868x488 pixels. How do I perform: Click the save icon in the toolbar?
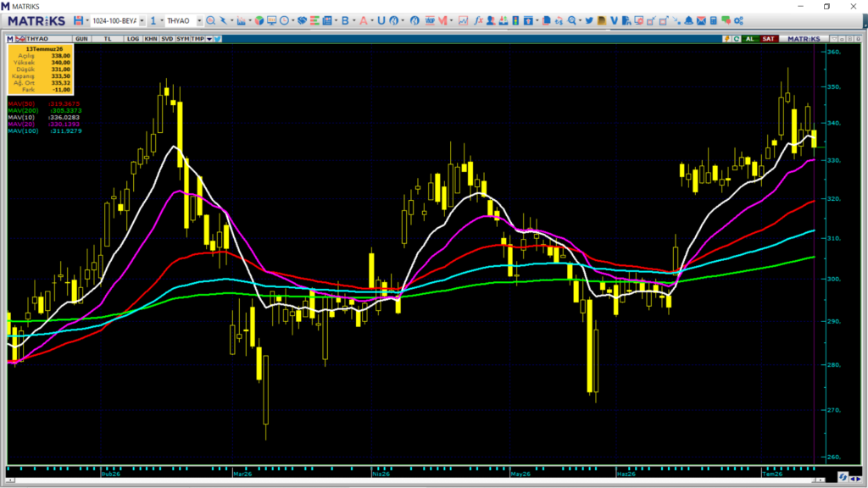[x=78, y=20]
